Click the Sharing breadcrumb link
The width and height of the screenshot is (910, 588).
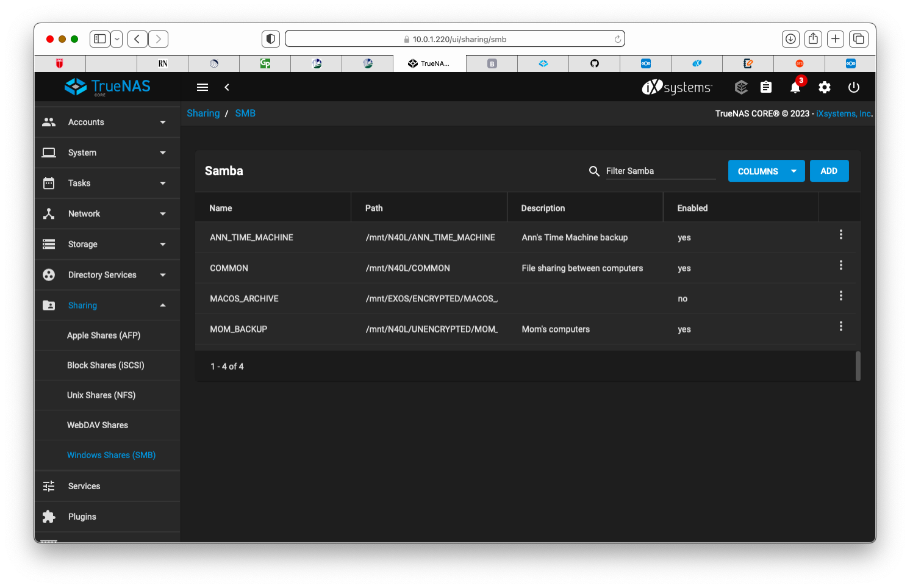point(203,113)
